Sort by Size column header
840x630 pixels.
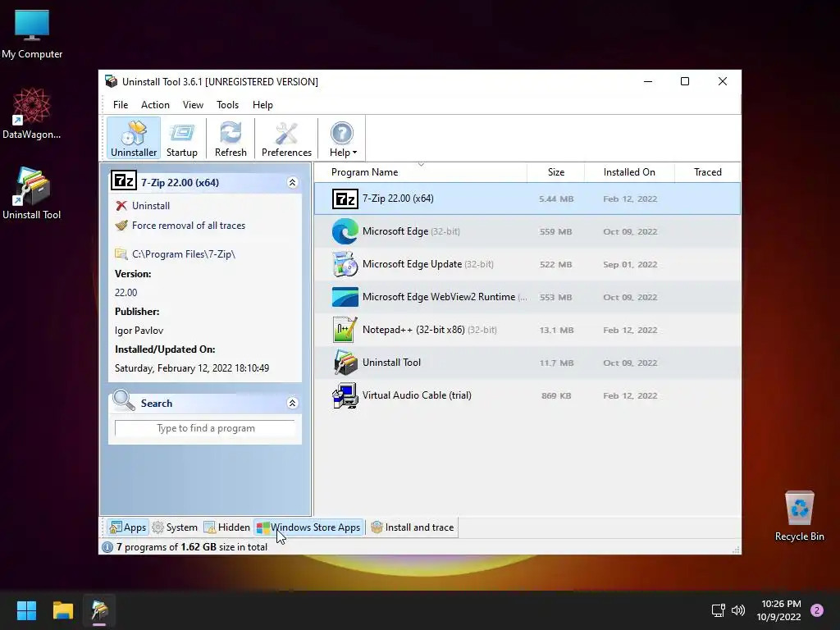coord(555,172)
